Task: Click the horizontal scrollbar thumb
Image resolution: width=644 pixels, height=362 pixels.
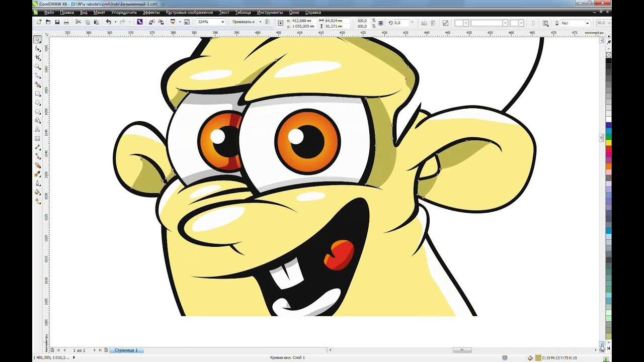Action: pos(462,350)
